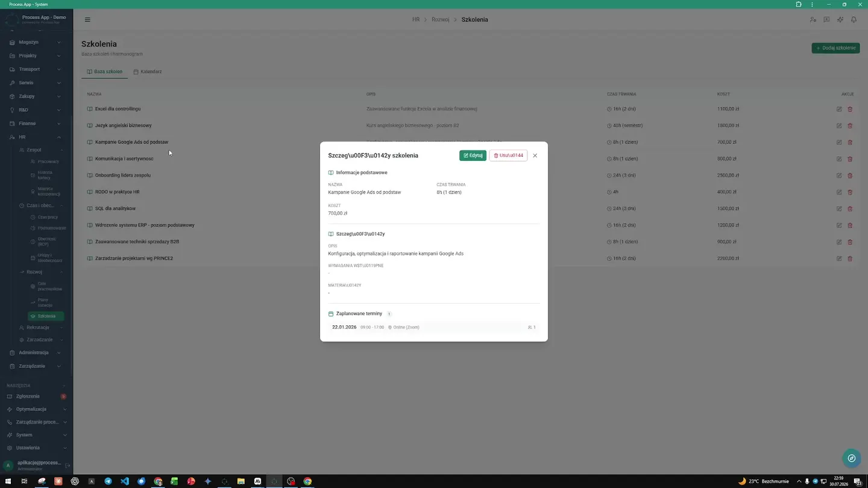Expand Magazyn sidebar section
The height and width of the screenshot is (488, 868).
click(x=36, y=42)
